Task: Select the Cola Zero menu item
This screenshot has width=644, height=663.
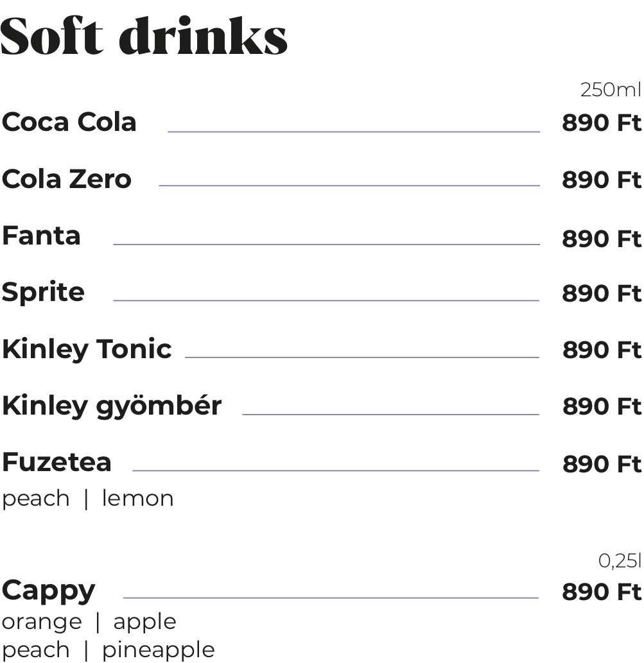Action: click(x=67, y=179)
